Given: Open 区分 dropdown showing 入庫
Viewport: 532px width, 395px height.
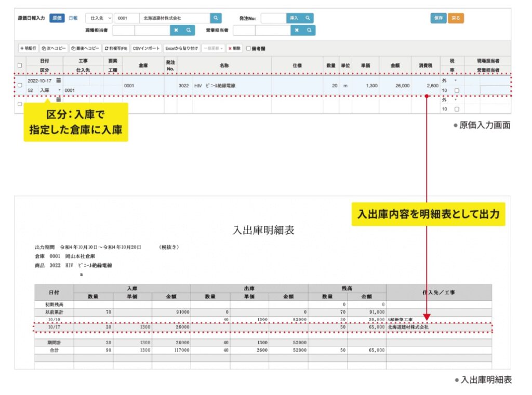Looking at the screenshot, I should [50, 90].
